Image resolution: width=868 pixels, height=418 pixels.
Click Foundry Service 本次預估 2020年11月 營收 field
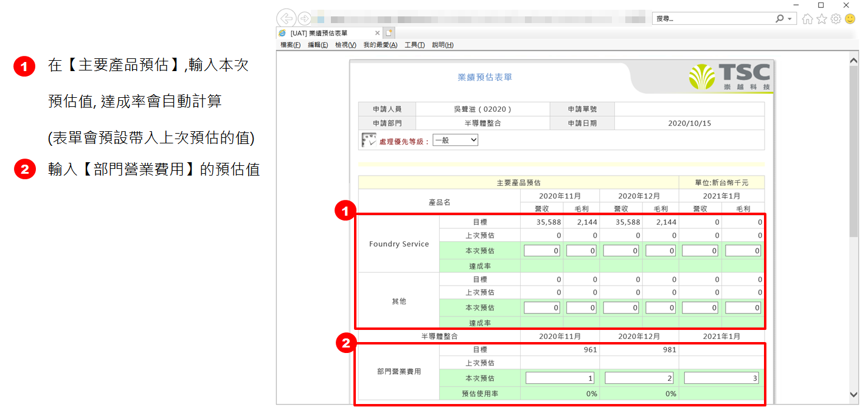pos(541,251)
